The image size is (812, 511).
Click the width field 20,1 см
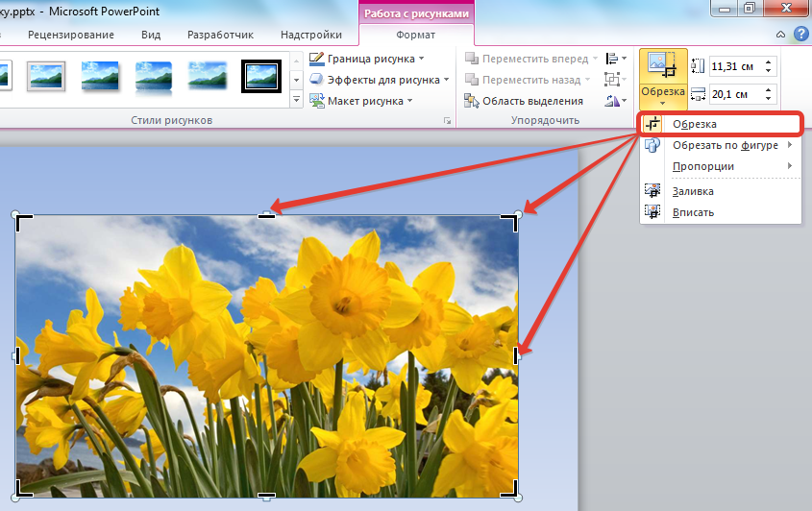734,95
